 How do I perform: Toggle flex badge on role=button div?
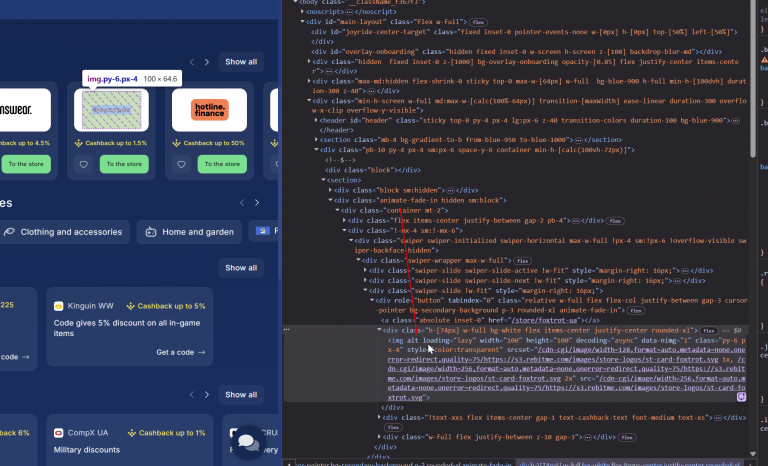tap(636, 311)
